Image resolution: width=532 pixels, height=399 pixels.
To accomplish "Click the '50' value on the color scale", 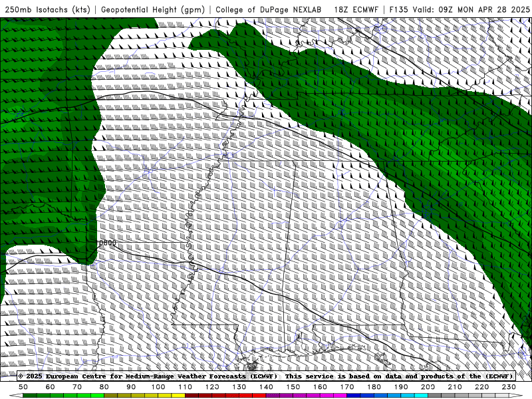I will tap(23, 387).
